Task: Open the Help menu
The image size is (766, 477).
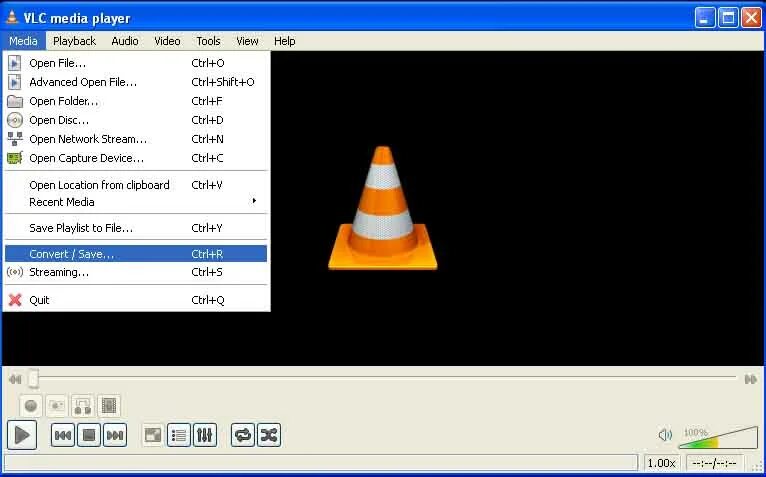Action: 284,41
